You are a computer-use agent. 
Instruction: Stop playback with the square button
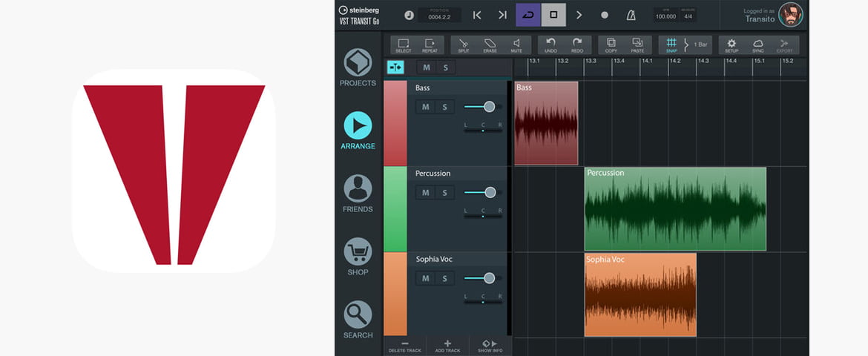553,15
